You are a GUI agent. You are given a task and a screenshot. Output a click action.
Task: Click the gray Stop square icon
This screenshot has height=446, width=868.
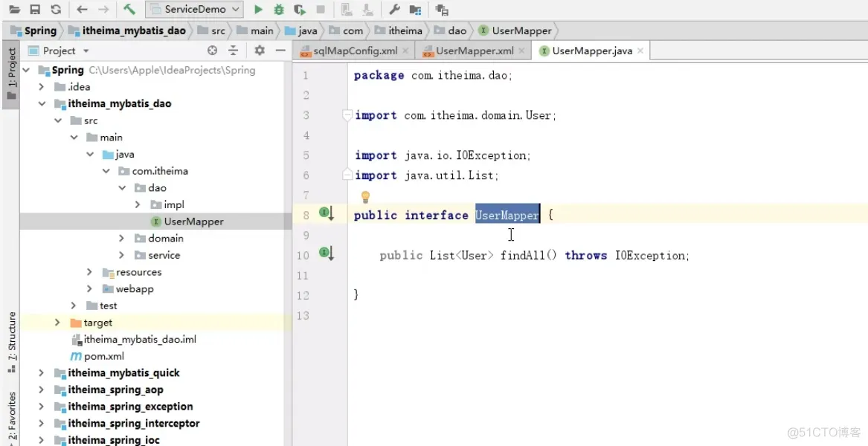pos(321,10)
